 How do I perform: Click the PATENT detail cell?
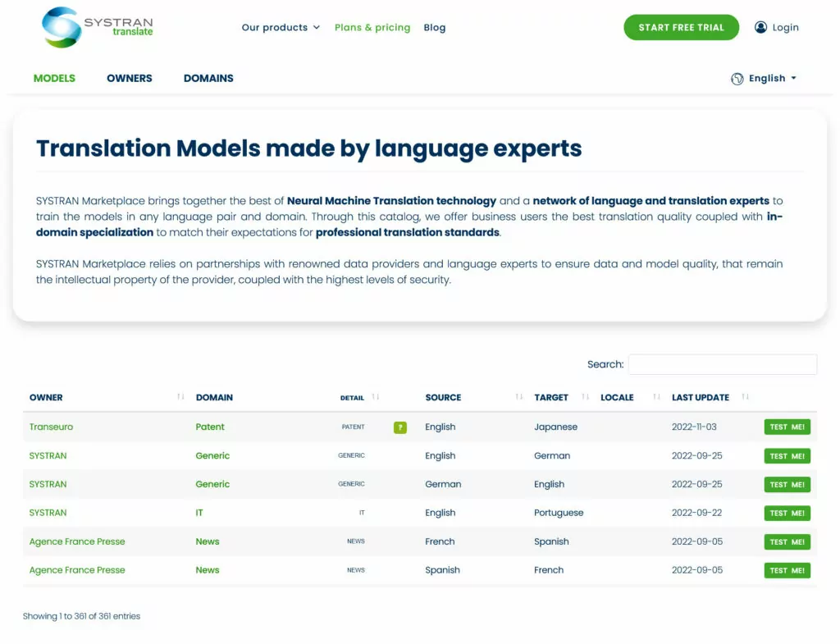[x=353, y=427]
